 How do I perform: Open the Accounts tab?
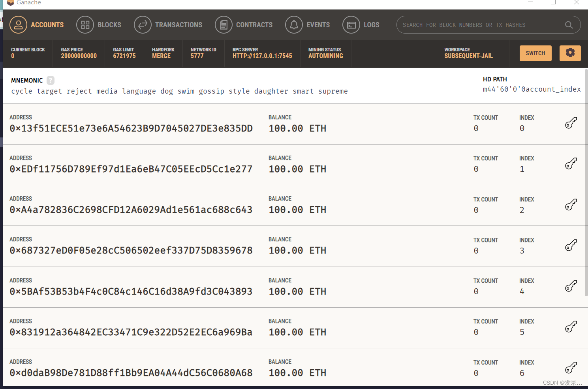tap(37, 25)
